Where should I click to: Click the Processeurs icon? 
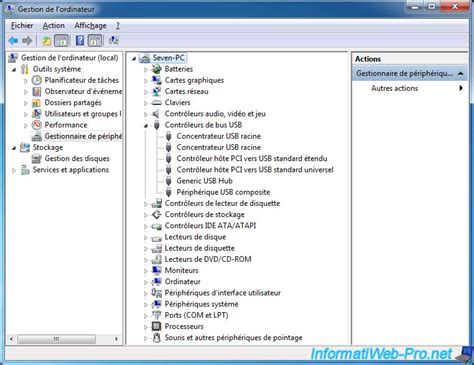click(x=156, y=326)
